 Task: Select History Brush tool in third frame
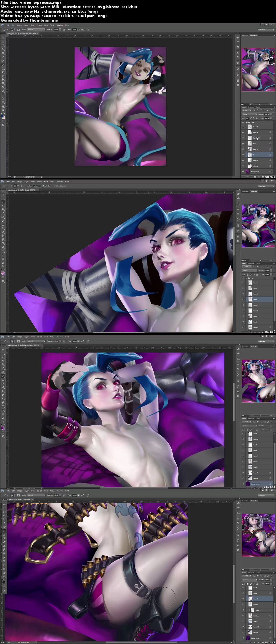(x=3, y=384)
